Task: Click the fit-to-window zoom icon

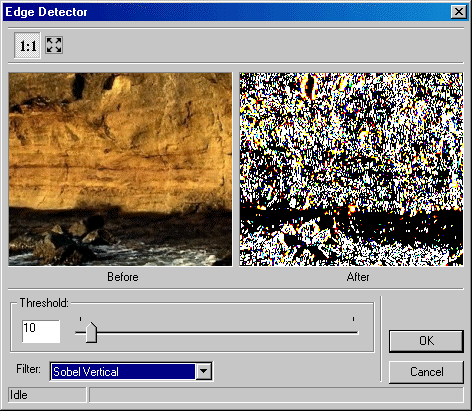Action: click(x=54, y=45)
